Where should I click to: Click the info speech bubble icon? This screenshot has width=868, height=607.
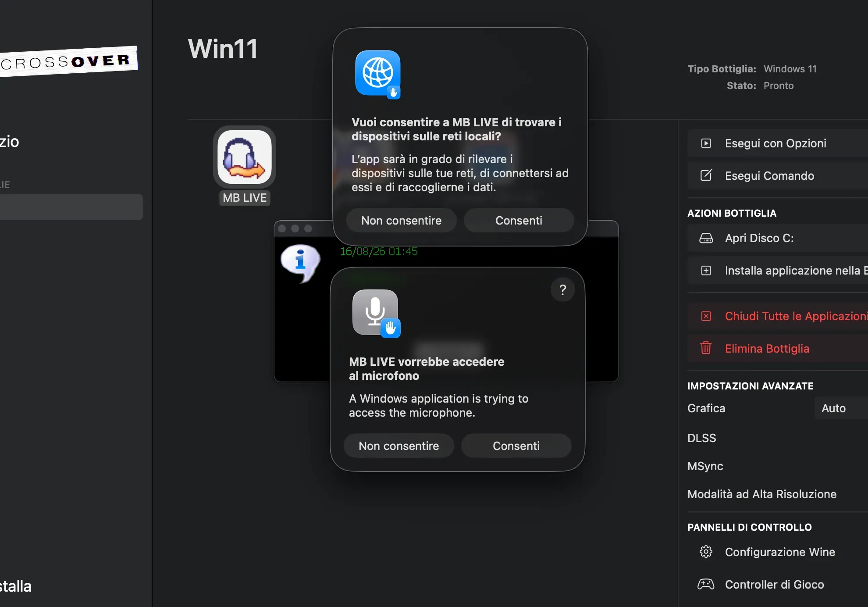[x=300, y=263]
